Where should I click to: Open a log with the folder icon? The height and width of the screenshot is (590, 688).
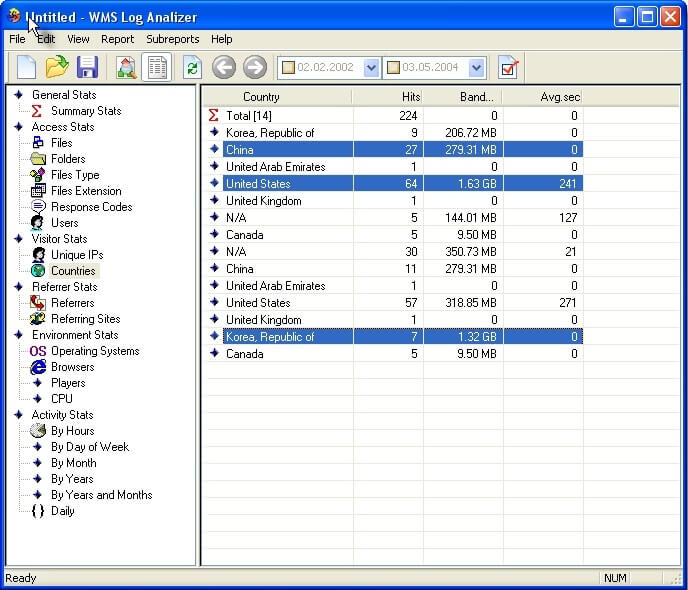point(57,68)
